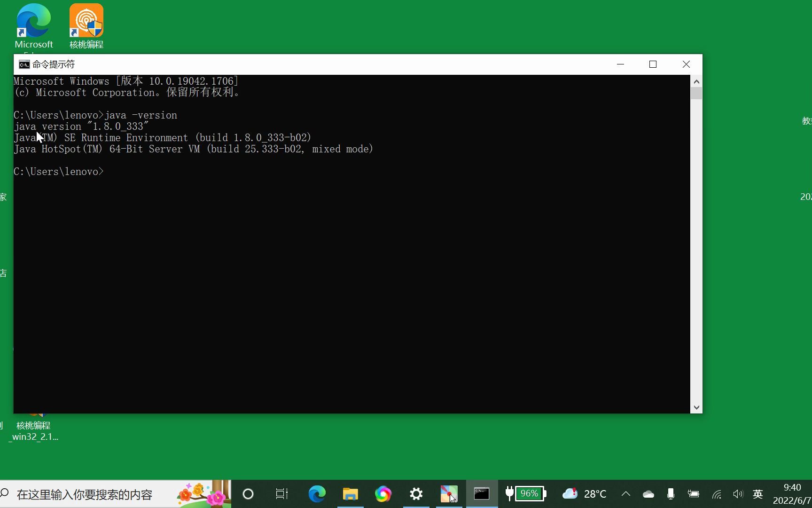This screenshot has width=812, height=508.
Task: Open File Explorer from the taskbar
Action: [x=350, y=494]
